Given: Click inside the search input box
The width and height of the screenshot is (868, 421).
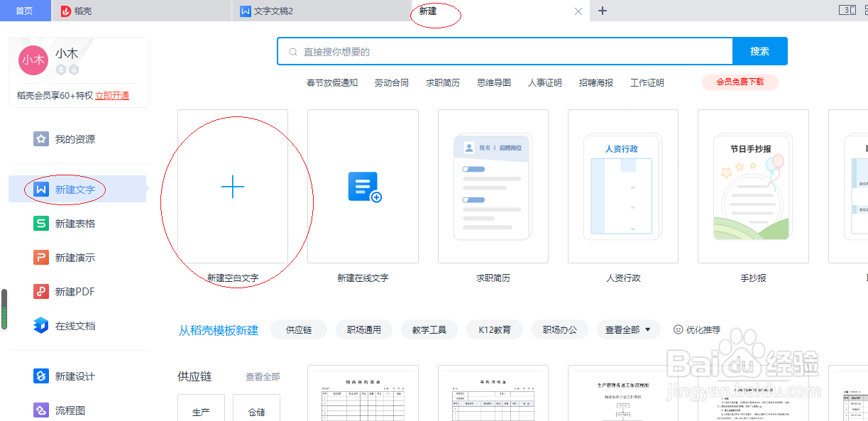Looking at the screenshot, I should click(497, 50).
